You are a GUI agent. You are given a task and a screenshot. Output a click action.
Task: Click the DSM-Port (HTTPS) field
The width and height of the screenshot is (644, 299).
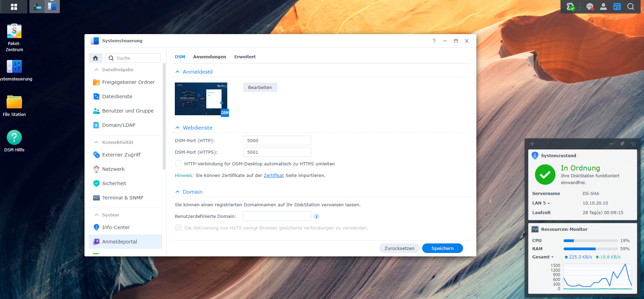[x=277, y=152]
